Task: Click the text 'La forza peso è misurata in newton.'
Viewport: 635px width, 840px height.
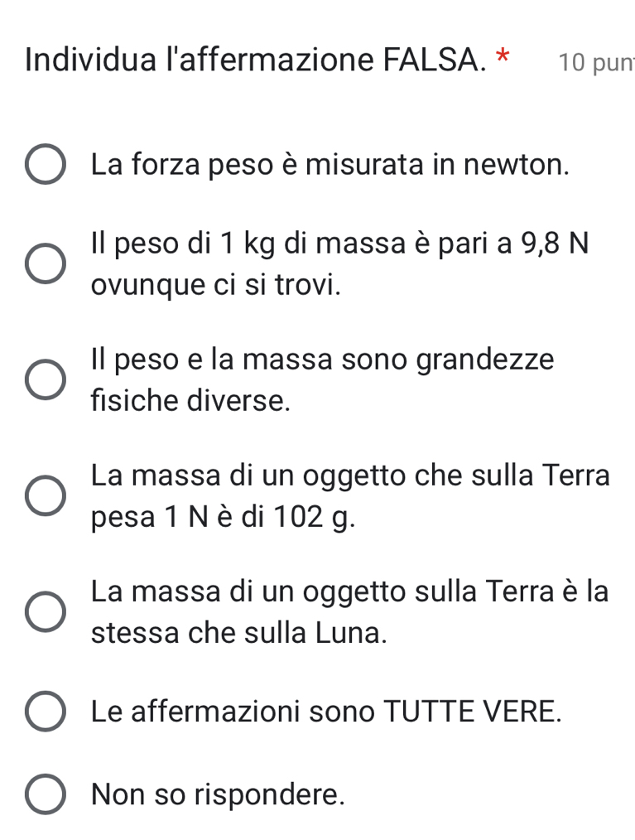Action: (x=331, y=165)
